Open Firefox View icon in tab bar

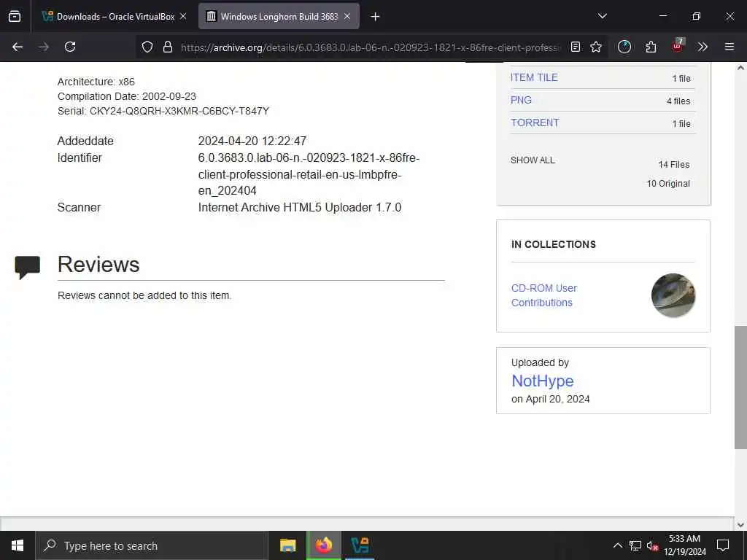(15, 16)
